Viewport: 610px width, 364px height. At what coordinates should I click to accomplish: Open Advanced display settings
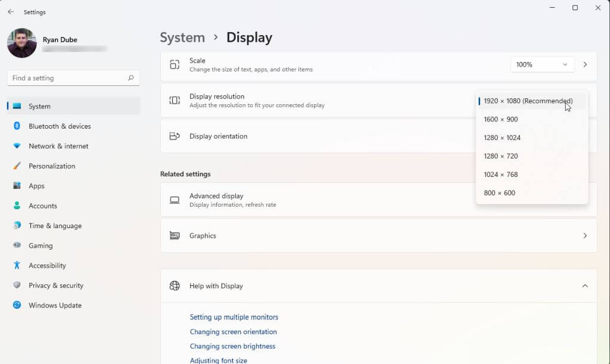point(316,200)
